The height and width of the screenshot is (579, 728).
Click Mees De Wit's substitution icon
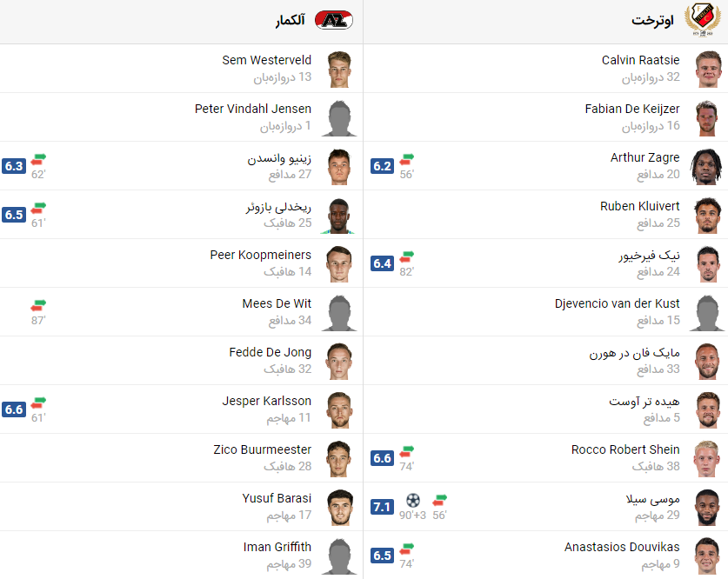click(x=38, y=305)
